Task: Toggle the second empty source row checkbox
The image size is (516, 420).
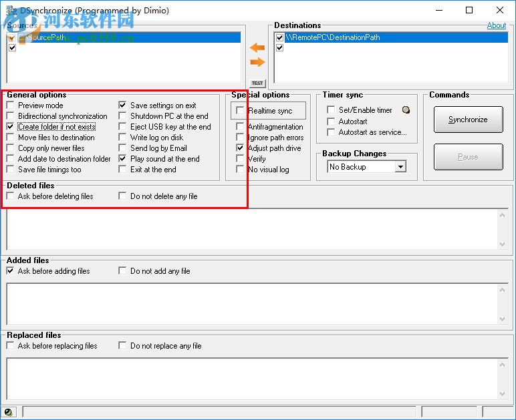Action: [x=13, y=48]
